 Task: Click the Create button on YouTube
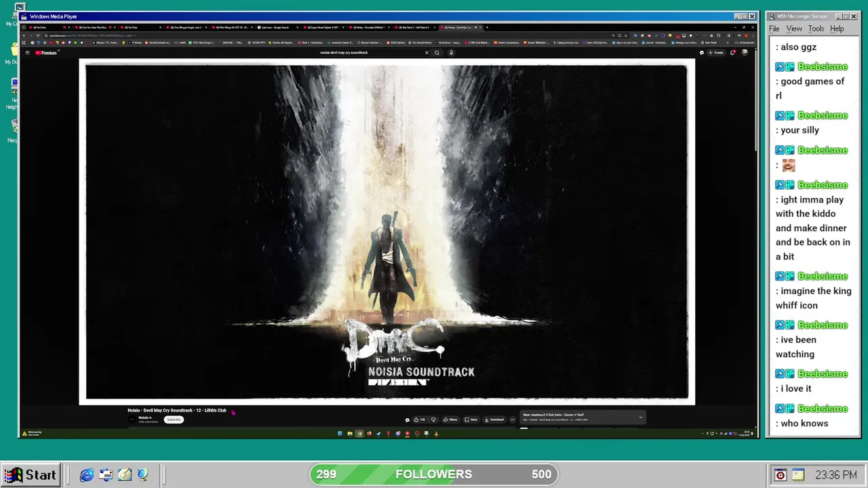(716, 52)
